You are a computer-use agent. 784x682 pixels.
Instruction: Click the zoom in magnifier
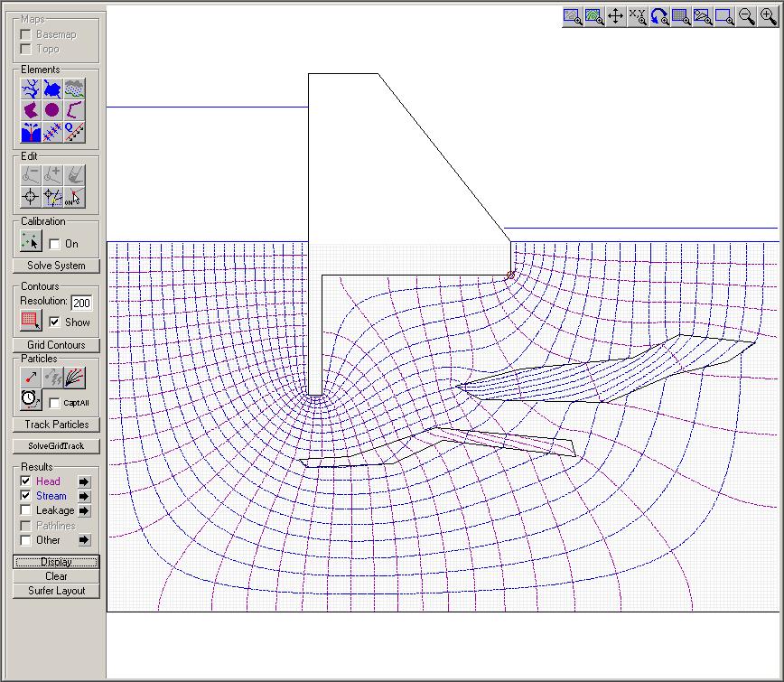coord(768,16)
